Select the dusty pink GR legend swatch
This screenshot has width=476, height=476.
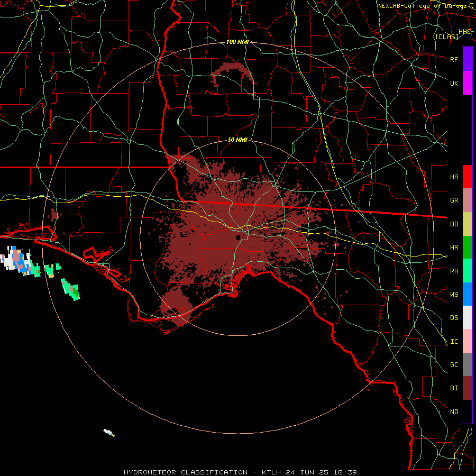pos(467,200)
